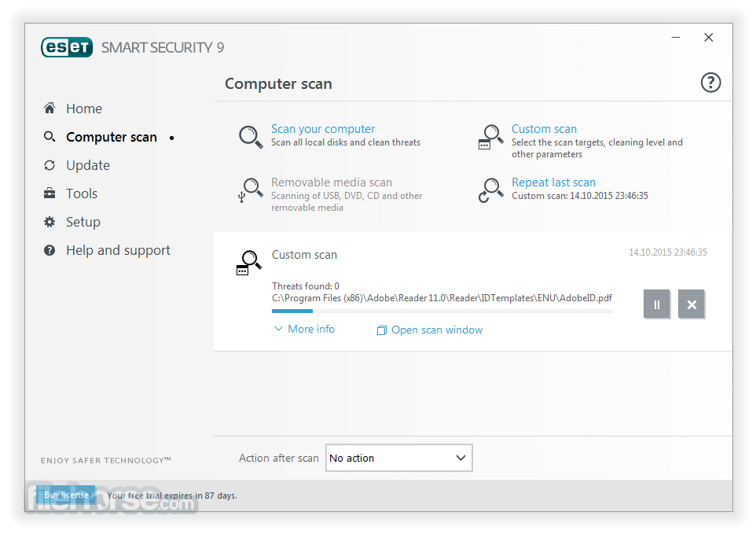Click the Repeat last scan icon

click(x=490, y=190)
